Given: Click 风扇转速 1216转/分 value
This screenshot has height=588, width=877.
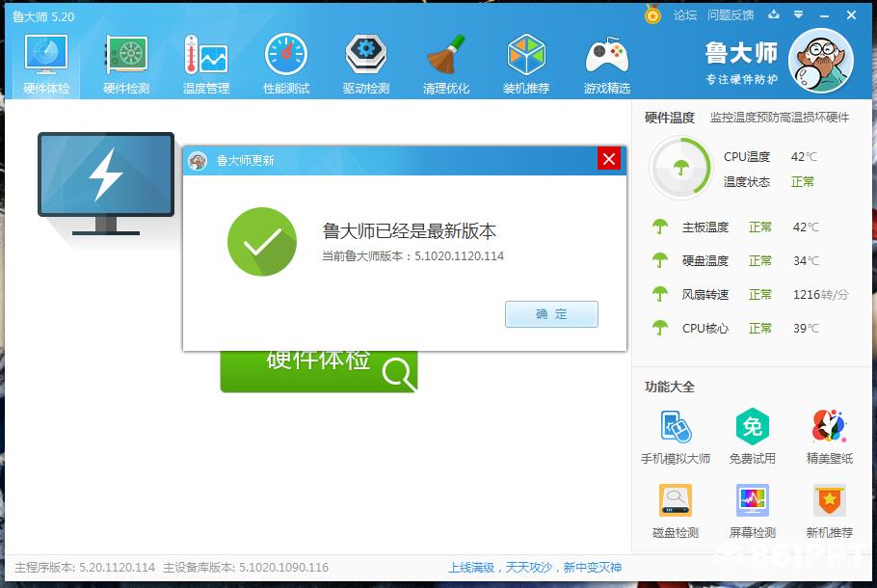Looking at the screenshot, I should point(820,294).
